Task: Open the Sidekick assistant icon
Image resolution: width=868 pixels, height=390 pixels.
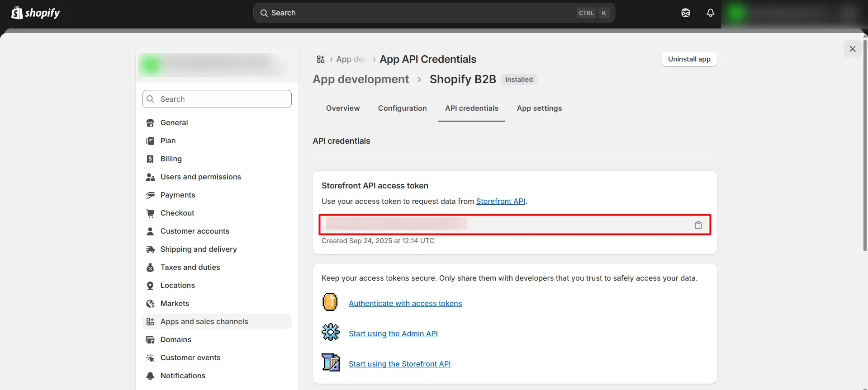Action: tap(686, 13)
